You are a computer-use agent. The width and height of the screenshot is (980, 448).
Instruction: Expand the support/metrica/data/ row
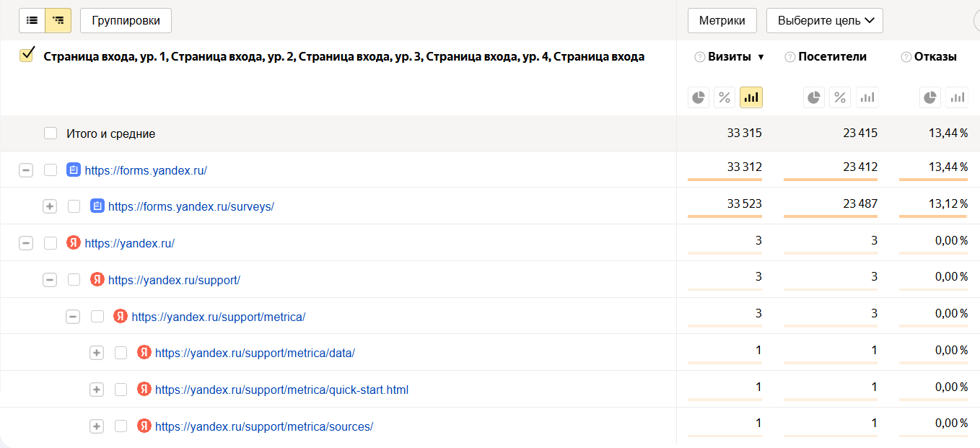[97, 353]
